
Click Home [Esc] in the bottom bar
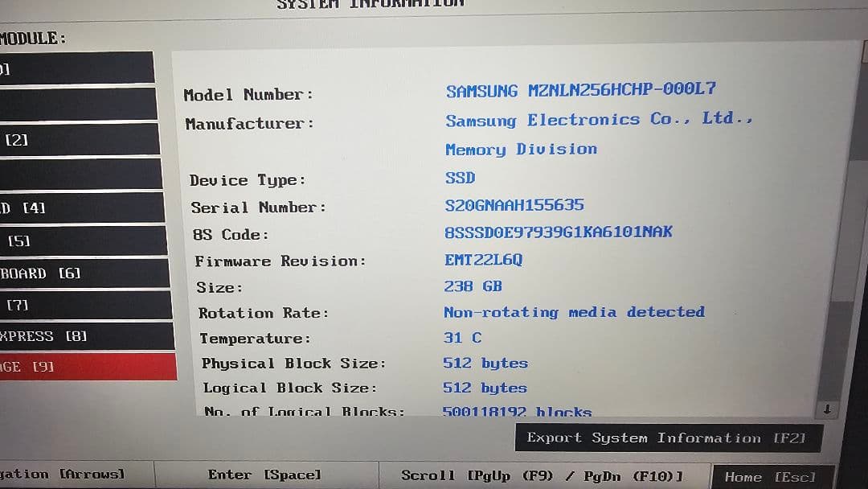click(771, 476)
